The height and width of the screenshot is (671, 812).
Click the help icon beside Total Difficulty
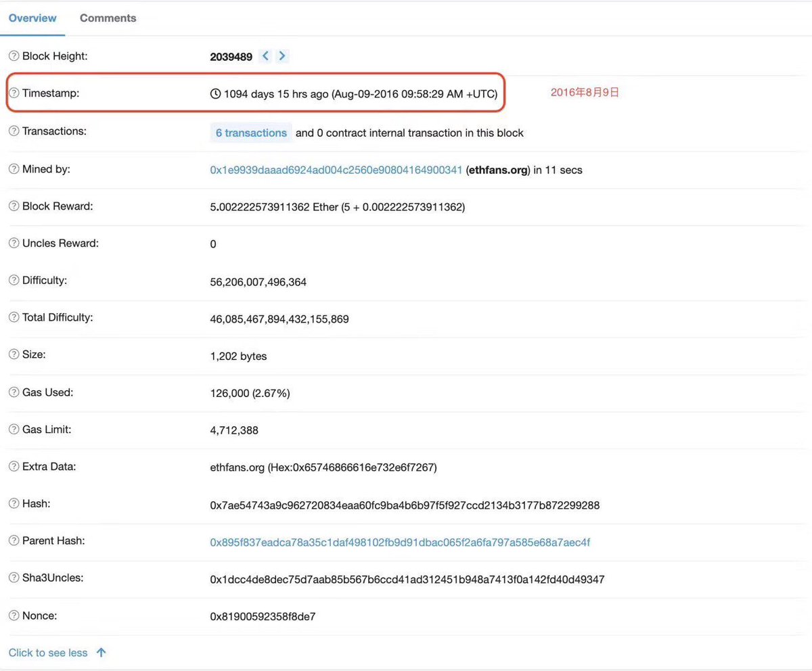(x=14, y=317)
